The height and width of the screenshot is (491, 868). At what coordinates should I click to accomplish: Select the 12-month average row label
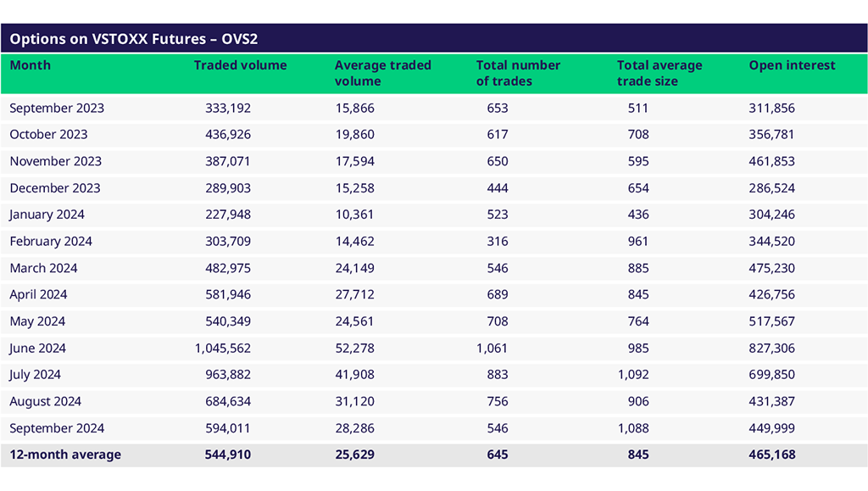click(x=65, y=455)
